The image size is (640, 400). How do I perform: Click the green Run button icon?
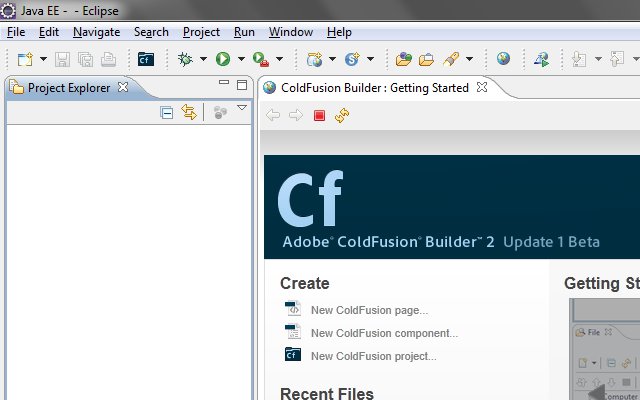click(x=223, y=60)
